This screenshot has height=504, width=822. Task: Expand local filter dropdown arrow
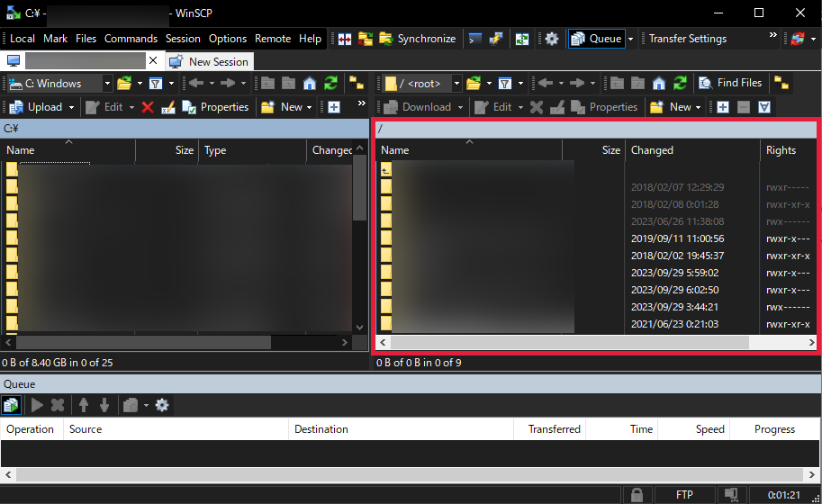(171, 84)
